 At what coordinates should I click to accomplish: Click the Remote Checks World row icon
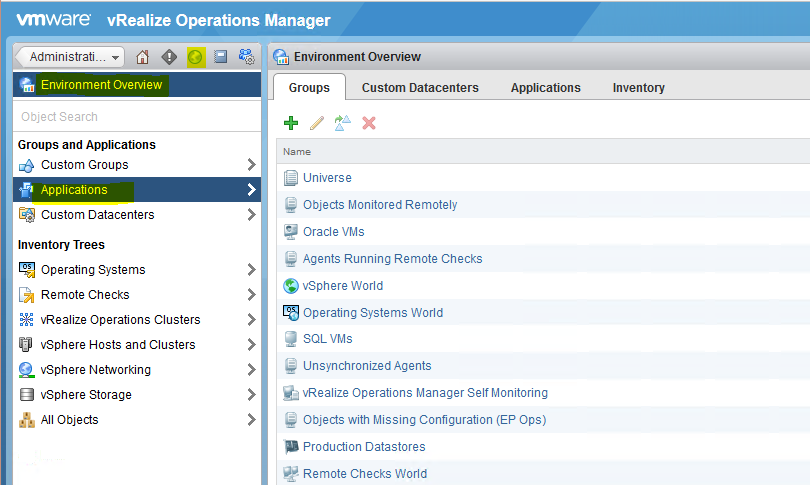coord(291,474)
